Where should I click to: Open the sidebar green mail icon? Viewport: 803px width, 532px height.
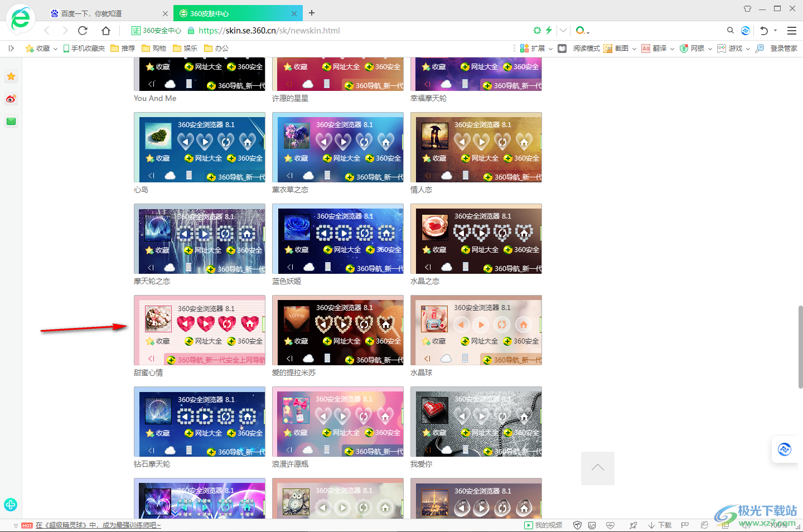11,121
